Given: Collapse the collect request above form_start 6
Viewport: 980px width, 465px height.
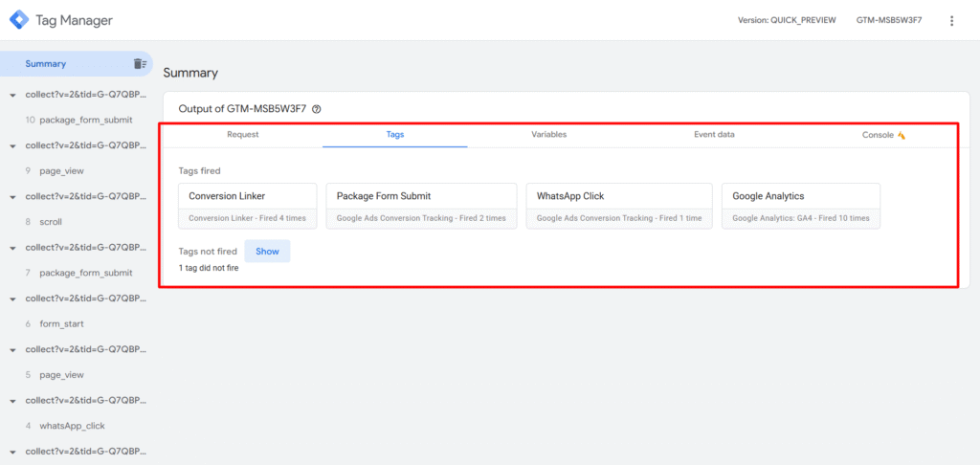Looking at the screenshot, I should tap(12, 299).
